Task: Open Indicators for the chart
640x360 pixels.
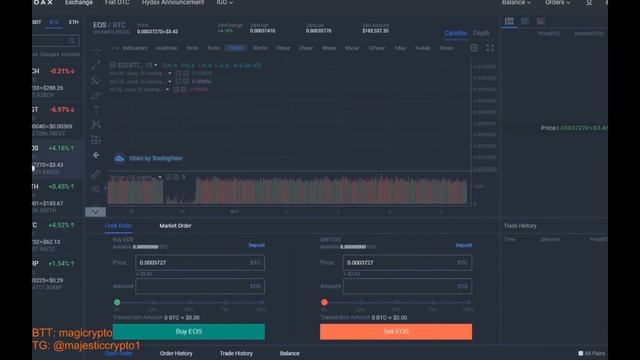Action: click(x=130, y=48)
